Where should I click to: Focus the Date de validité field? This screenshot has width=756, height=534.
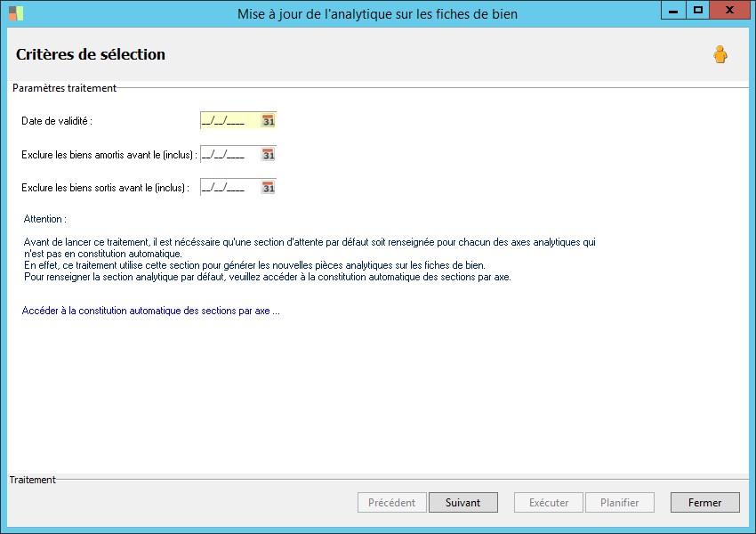[x=229, y=121]
